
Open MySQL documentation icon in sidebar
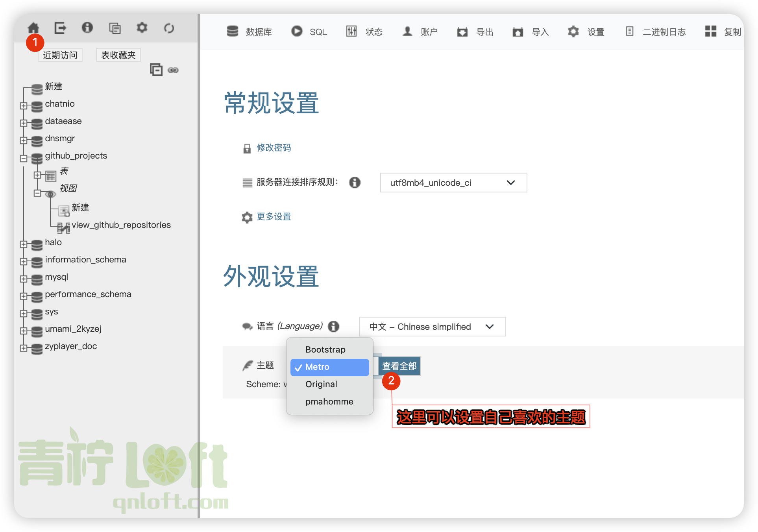click(x=115, y=28)
